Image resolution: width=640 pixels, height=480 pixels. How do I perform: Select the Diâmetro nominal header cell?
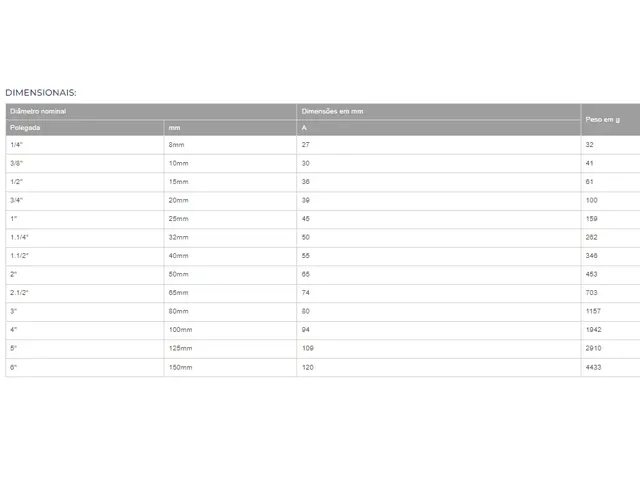click(x=151, y=111)
